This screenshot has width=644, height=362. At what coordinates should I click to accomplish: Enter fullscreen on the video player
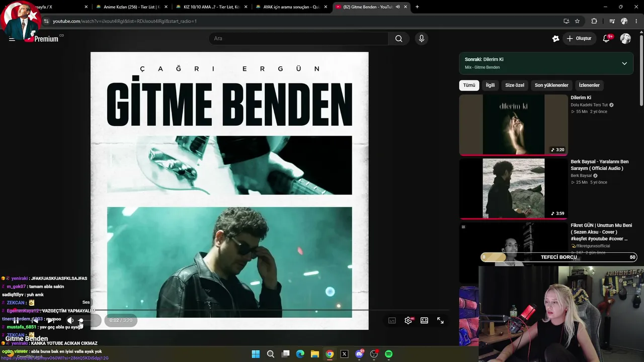point(440,320)
